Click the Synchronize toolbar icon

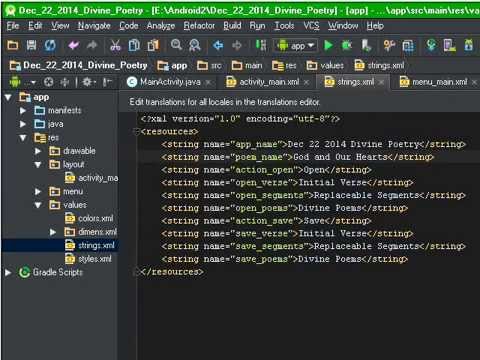pyautogui.click(x=50, y=45)
